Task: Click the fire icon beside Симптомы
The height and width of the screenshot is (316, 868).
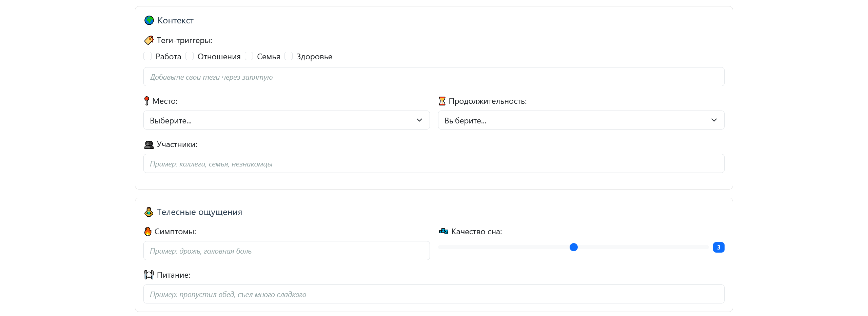Action: pos(148,232)
